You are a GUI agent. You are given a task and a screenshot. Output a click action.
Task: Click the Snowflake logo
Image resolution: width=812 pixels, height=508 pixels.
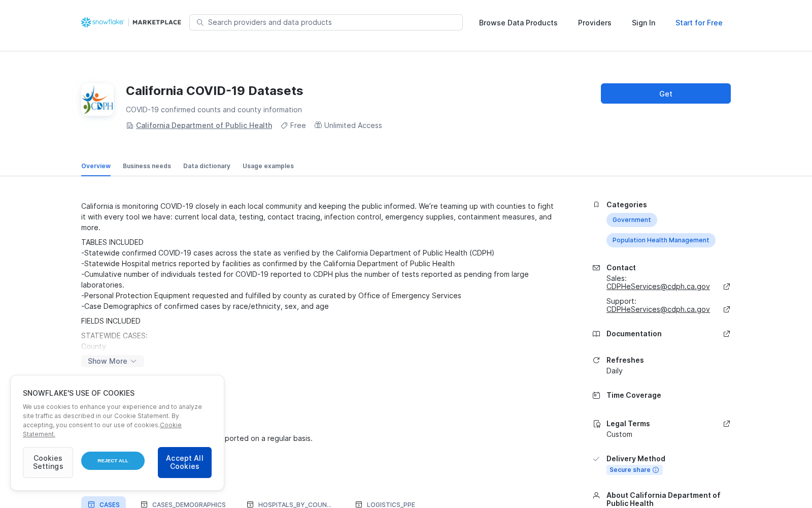pos(103,22)
